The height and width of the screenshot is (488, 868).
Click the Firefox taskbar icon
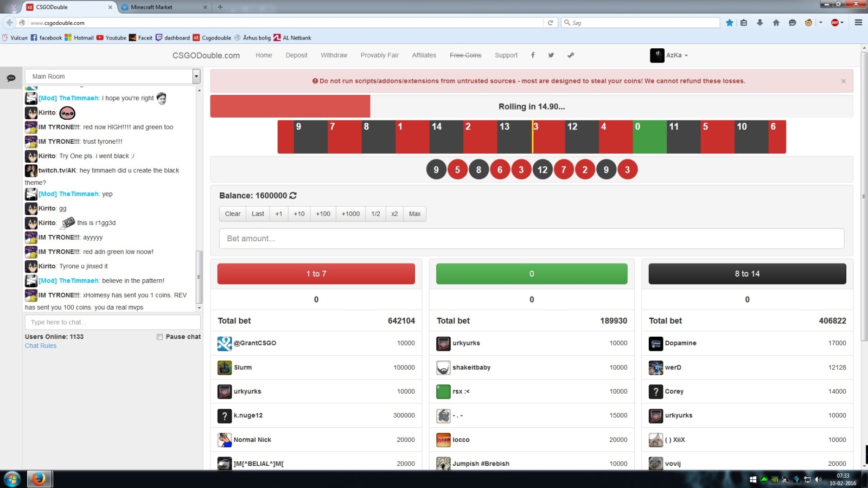coord(38,479)
